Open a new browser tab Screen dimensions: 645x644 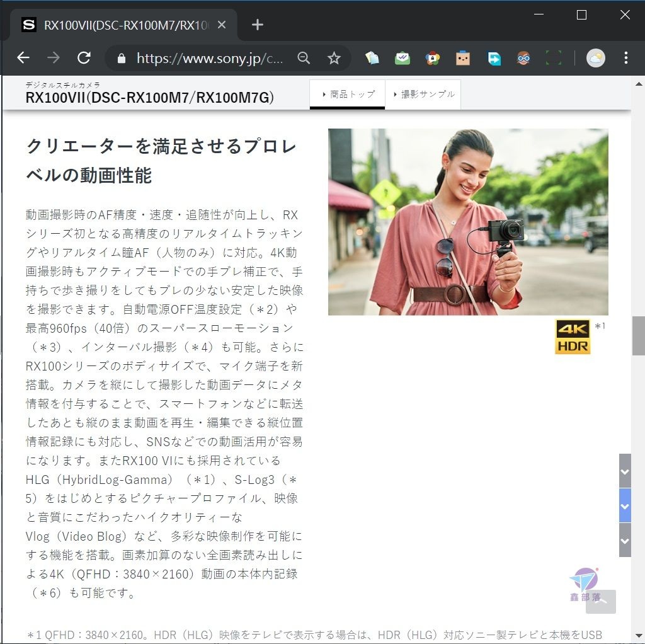tap(258, 25)
